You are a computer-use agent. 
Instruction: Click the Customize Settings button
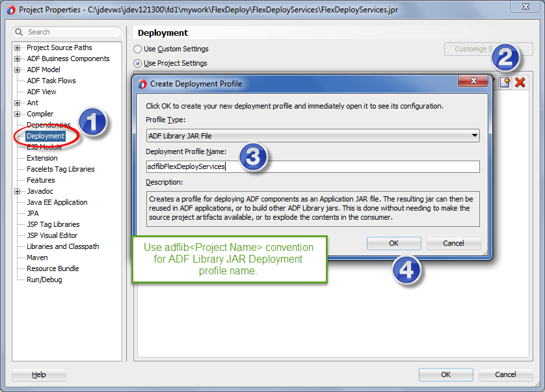[x=488, y=49]
